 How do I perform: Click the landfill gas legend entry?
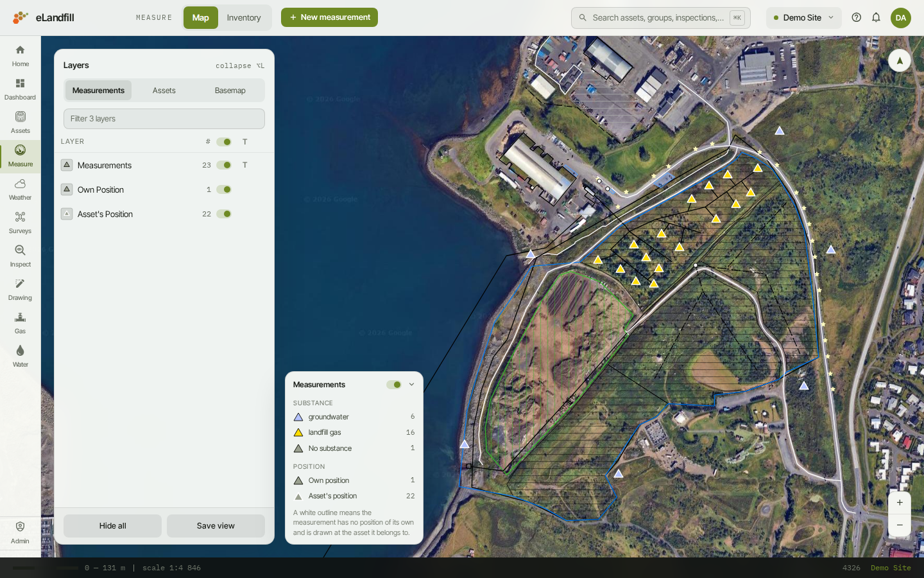[354, 433]
